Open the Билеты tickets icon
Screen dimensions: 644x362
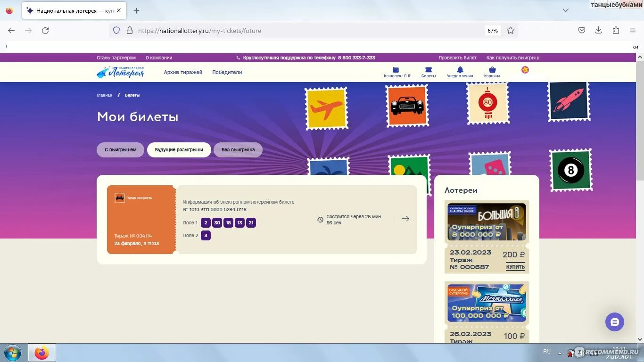click(x=429, y=72)
